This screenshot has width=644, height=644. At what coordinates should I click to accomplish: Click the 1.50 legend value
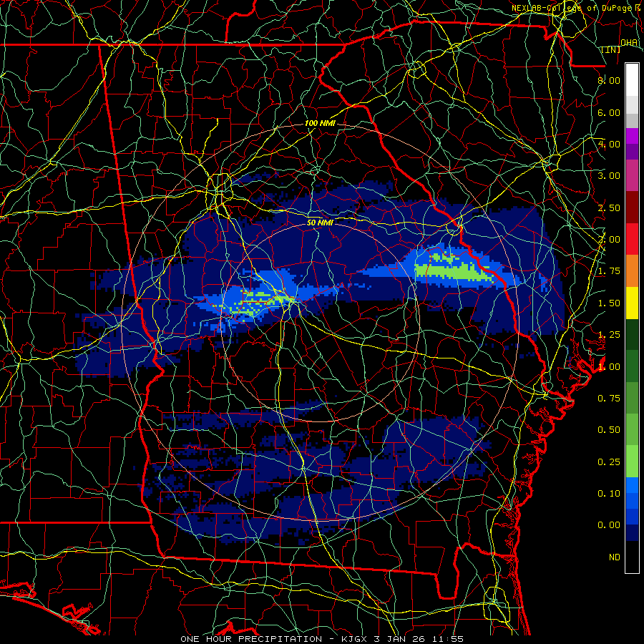(x=609, y=303)
